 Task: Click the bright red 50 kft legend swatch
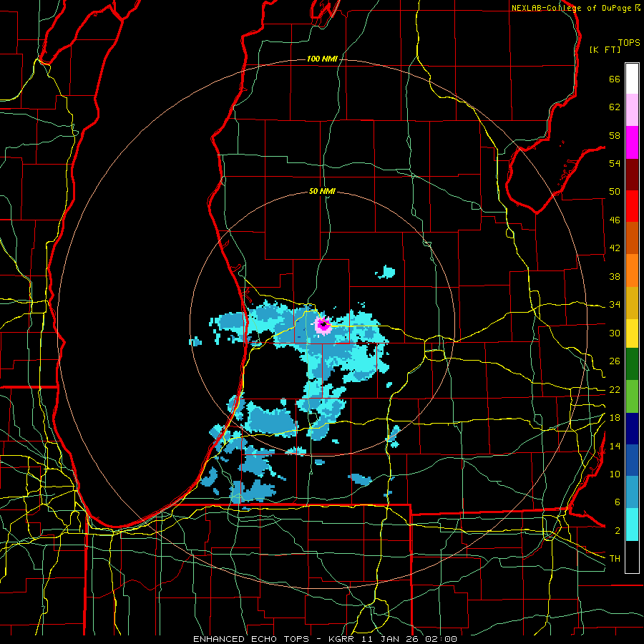pos(632,206)
